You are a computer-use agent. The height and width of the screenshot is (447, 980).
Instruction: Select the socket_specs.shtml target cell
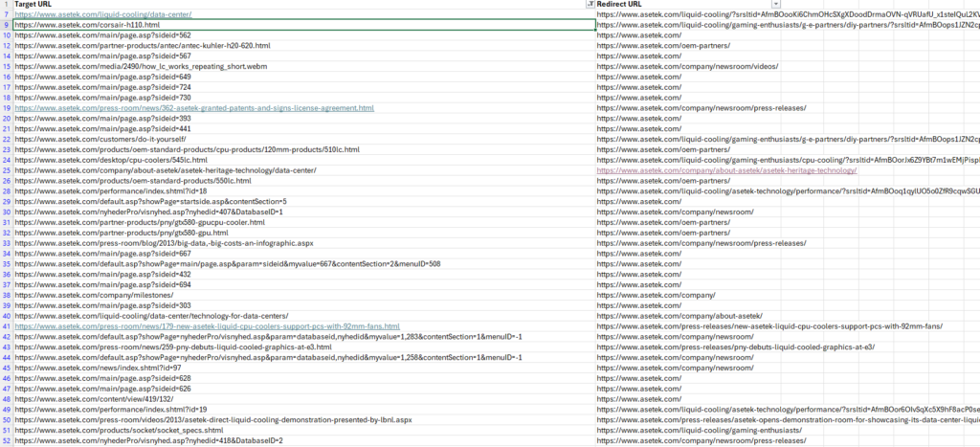[303, 430]
